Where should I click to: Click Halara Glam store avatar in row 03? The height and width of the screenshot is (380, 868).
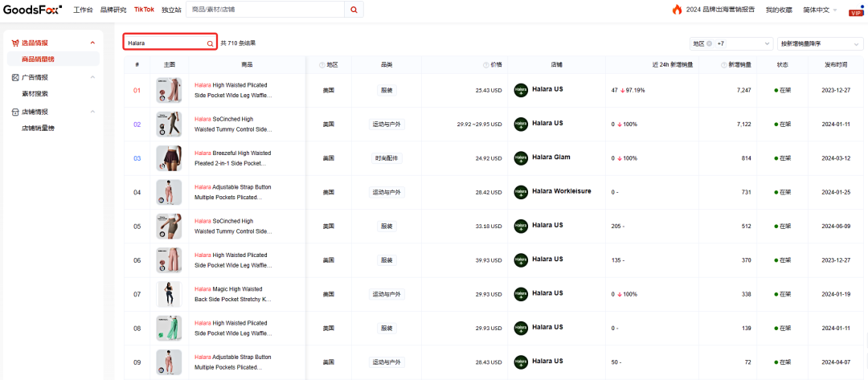coord(521,158)
